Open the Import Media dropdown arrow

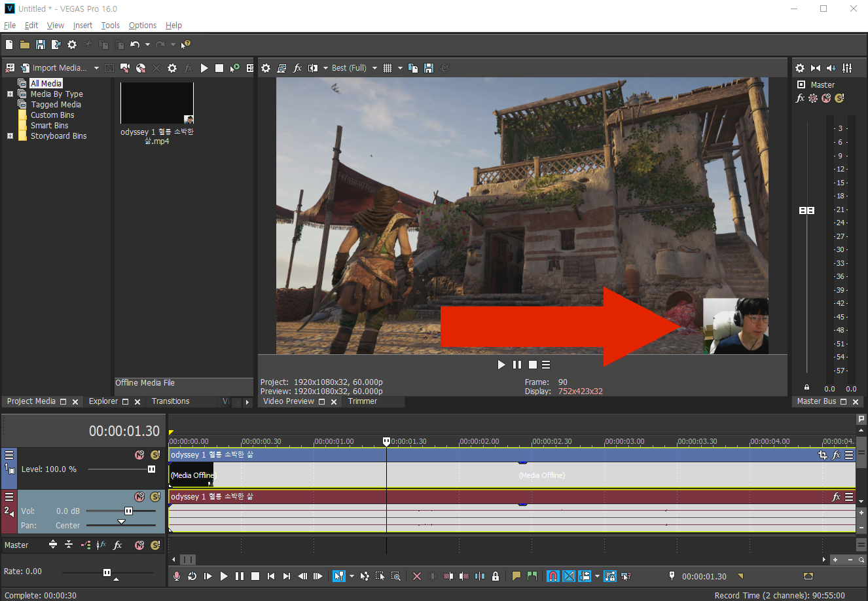click(x=96, y=68)
